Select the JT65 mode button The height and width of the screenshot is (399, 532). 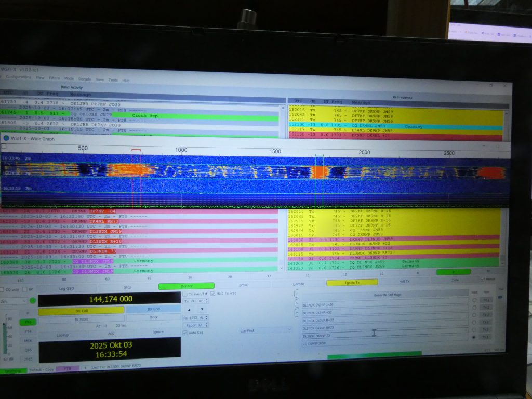28,359
